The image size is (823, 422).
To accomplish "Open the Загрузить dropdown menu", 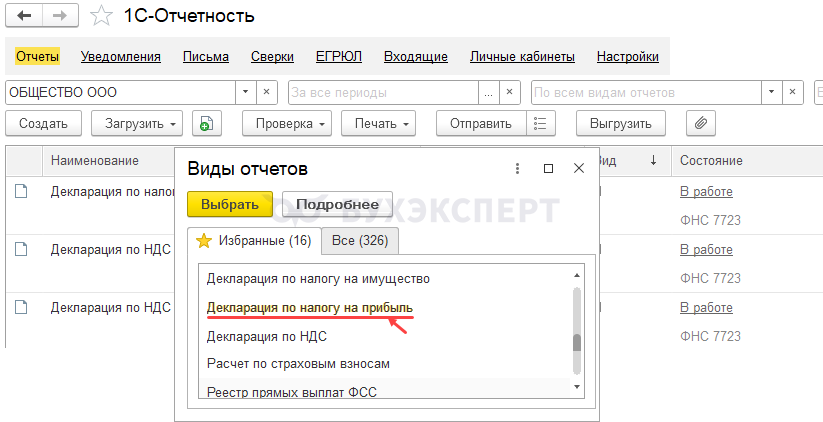I will click(137, 124).
